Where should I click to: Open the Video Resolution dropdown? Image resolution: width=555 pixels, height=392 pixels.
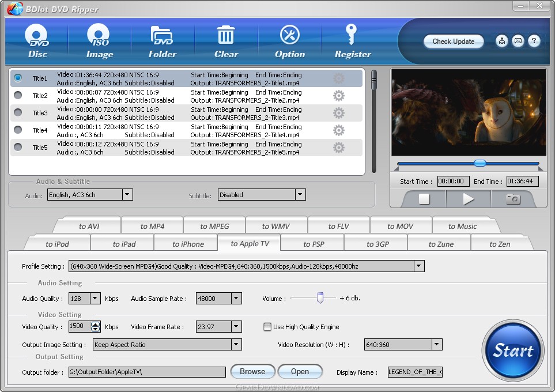(x=437, y=344)
